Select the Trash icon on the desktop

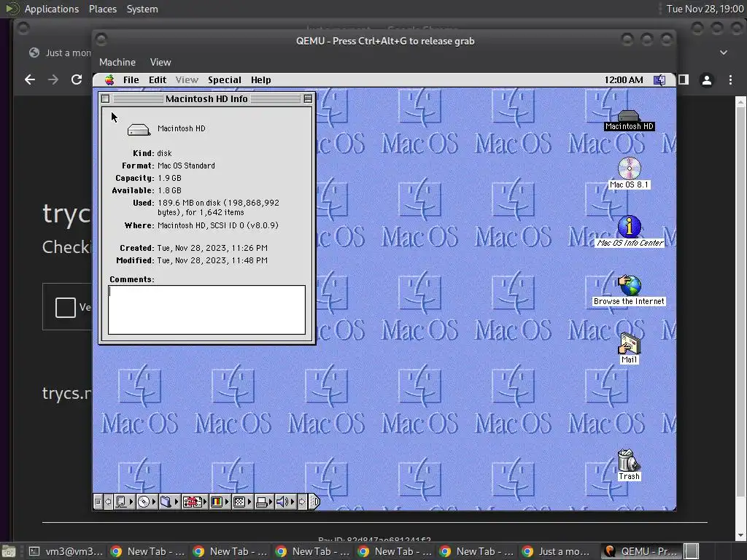point(629,464)
